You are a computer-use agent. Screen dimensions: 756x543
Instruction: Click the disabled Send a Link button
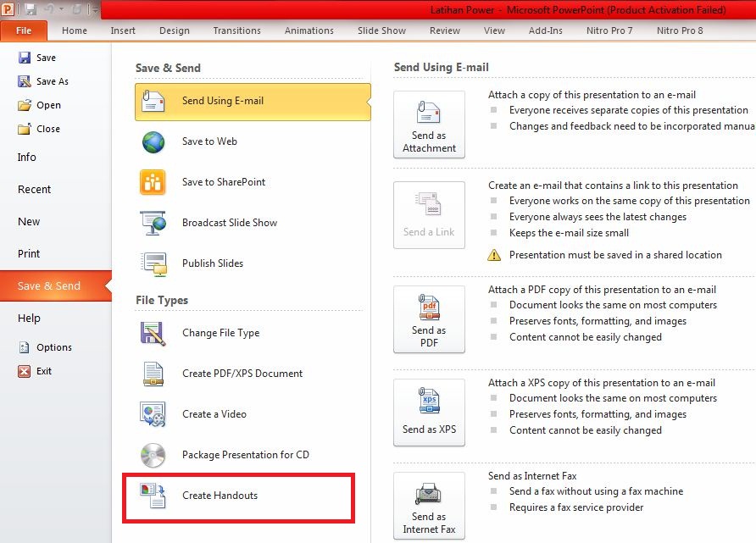click(x=429, y=215)
